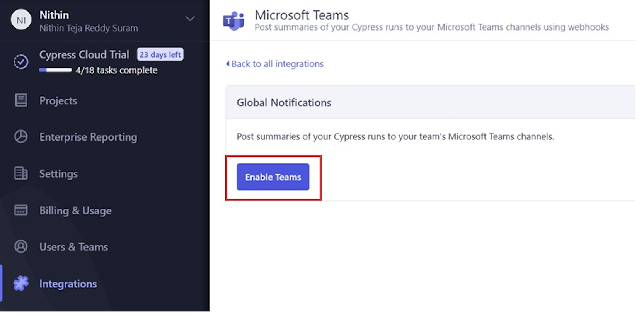The width and height of the screenshot is (644, 316).
Task: Click the trial tasks progress bar
Action: point(55,70)
